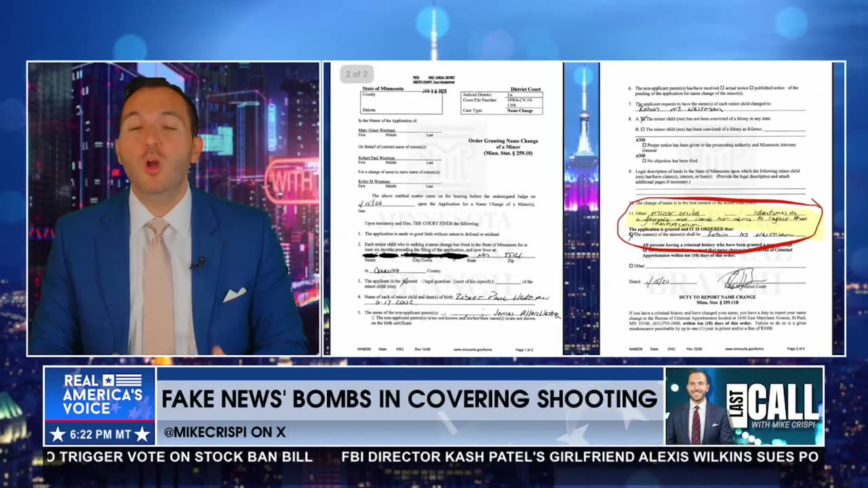868x488 pixels.
Task: Click the 'TRIGGER VOTE ON STOCK BAN BILL' ticker item
Action: [186, 457]
